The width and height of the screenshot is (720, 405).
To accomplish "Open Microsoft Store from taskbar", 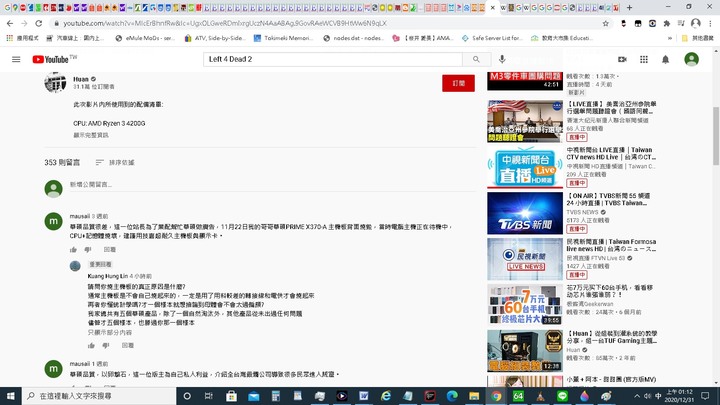I will [231, 396].
